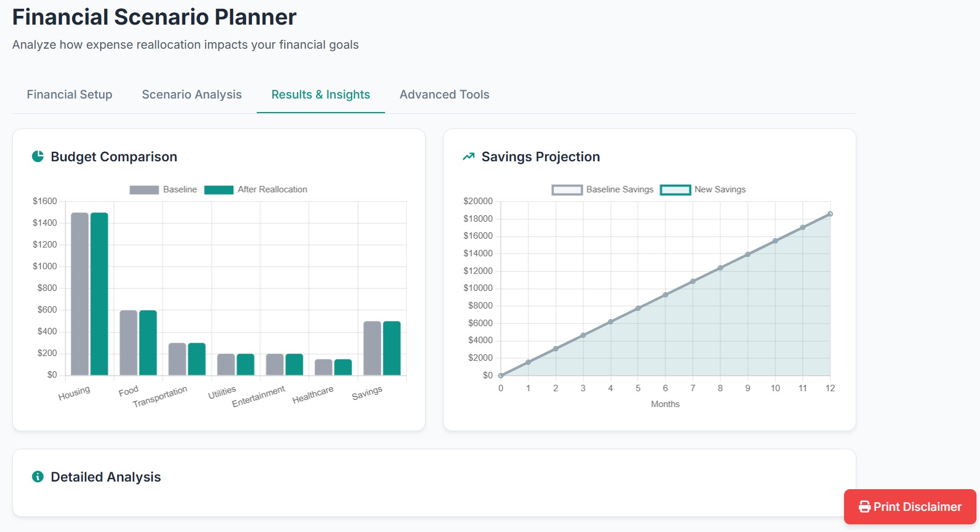Click the info icon beside Detailed Analysis
The width and height of the screenshot is (980, 532).
(x=38, y=477)
